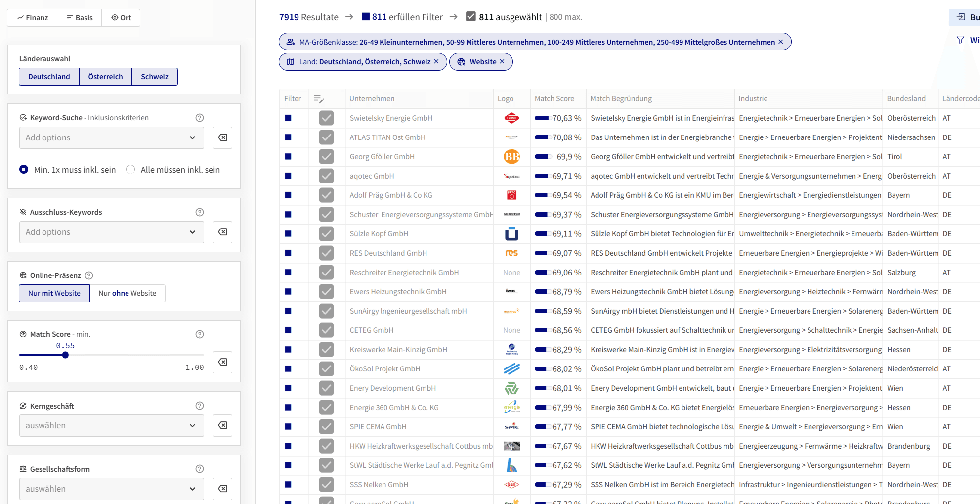Click the filter icon in top right corner
Viewport: 980px width, 504px height.
(x=960, y=40)
